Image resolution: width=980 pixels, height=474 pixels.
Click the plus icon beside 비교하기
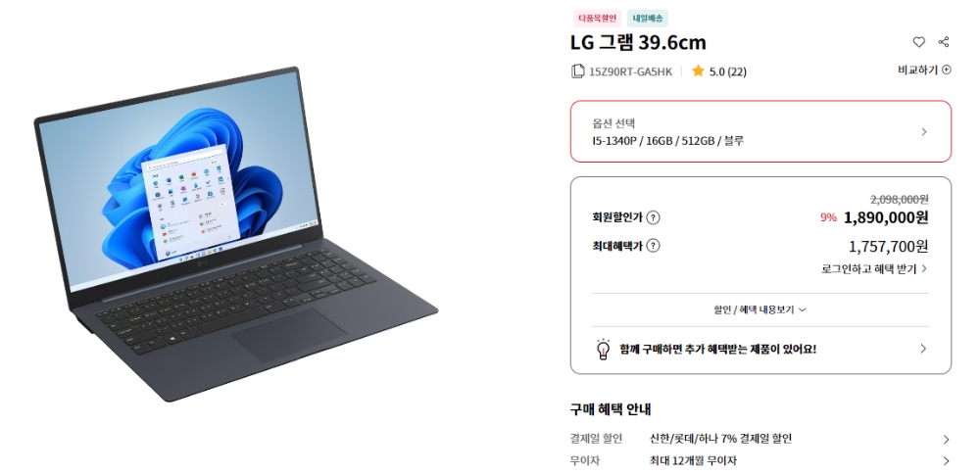tap(947, 70)
